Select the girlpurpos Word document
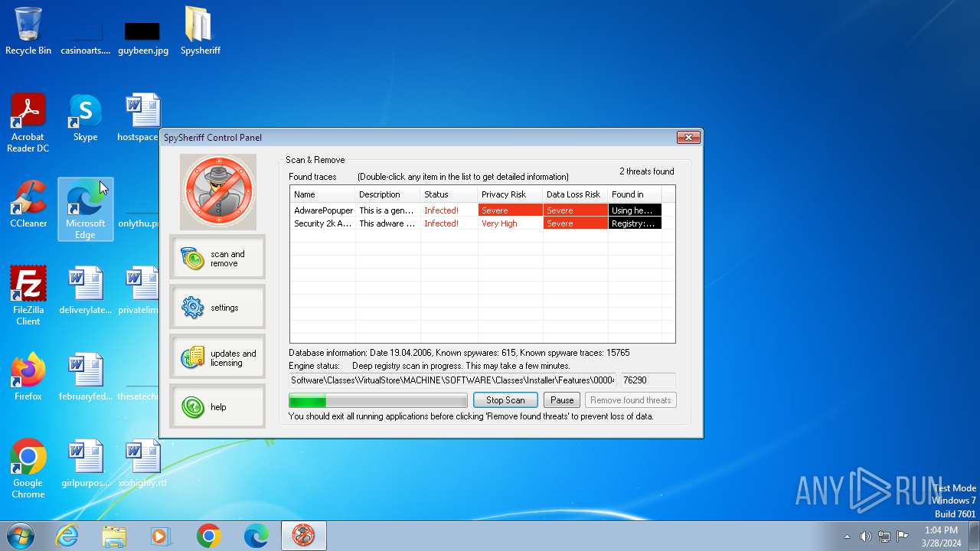Viewport: 980px width, 551px height. (x=85, y=464)
